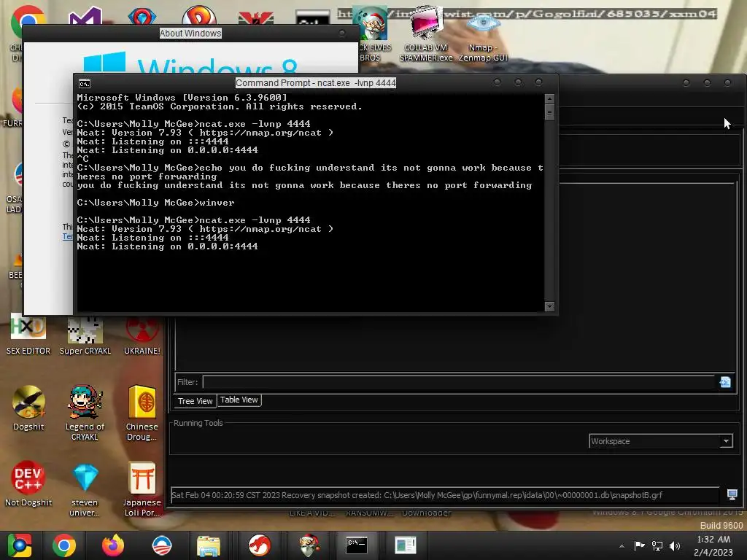The width and height of the screenshot is (747, 560).
Task: Open the Dogshit desktop icon
Action: (28, 408)
